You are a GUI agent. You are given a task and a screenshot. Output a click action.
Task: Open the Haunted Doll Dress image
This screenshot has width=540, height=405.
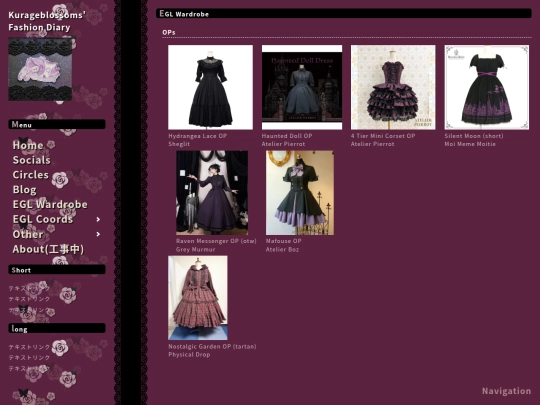[x=302, y=87]
